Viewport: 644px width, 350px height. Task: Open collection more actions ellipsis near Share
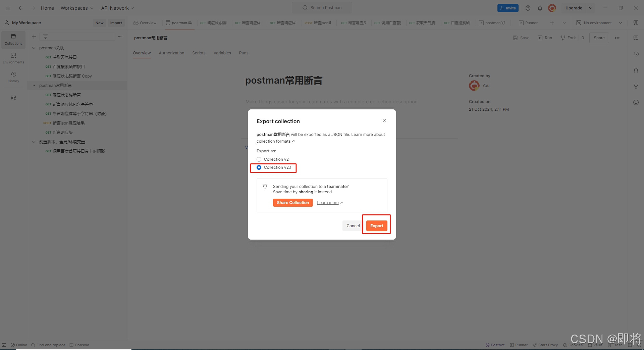(617, 38)
